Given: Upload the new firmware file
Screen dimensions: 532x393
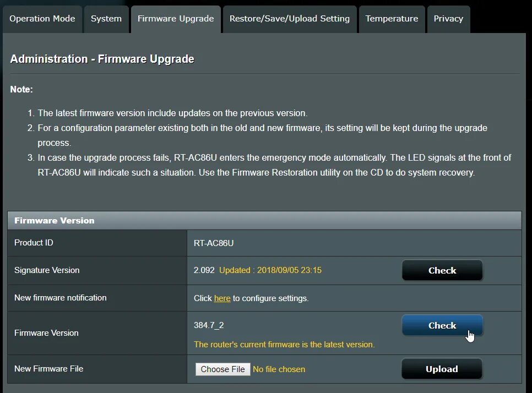Looking at the screenshot, I should [442, 369].
